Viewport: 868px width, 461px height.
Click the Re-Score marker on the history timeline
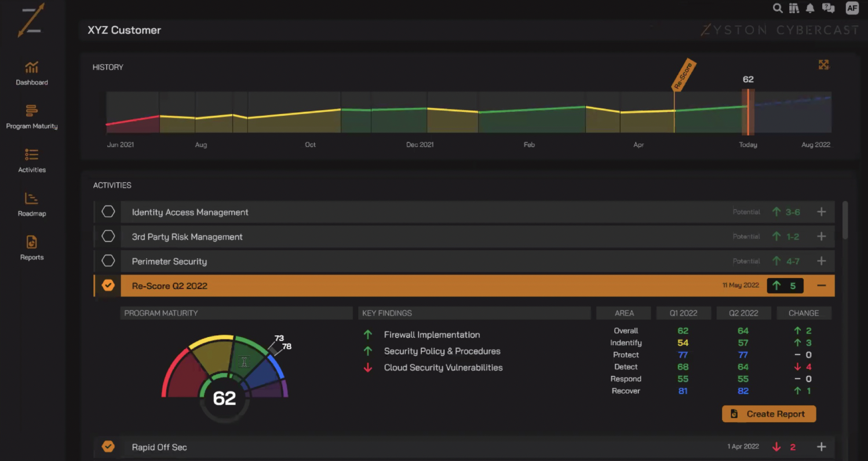[684, 75]
